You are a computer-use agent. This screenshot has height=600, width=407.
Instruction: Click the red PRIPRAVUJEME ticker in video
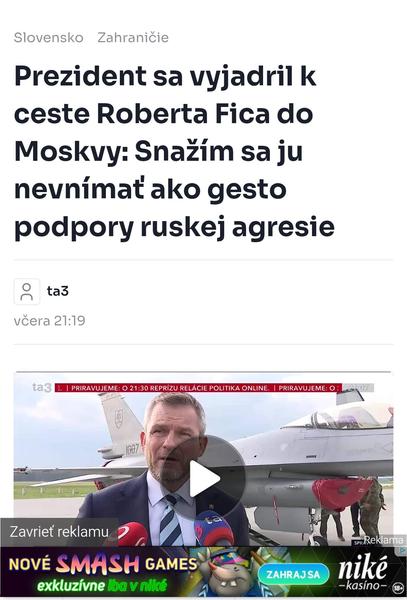(198, 388)
